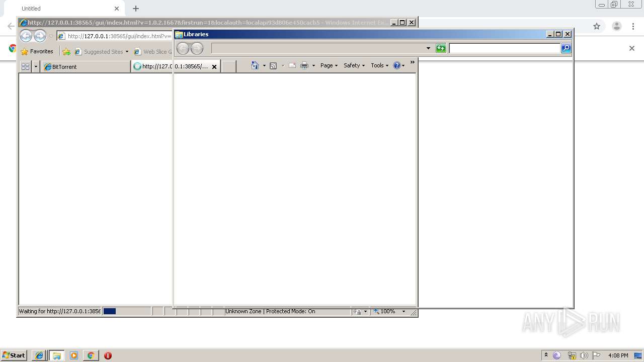Open the tab list dropdown arrow
Viewport: 644px width, 362px height.
tap(36, 66)
